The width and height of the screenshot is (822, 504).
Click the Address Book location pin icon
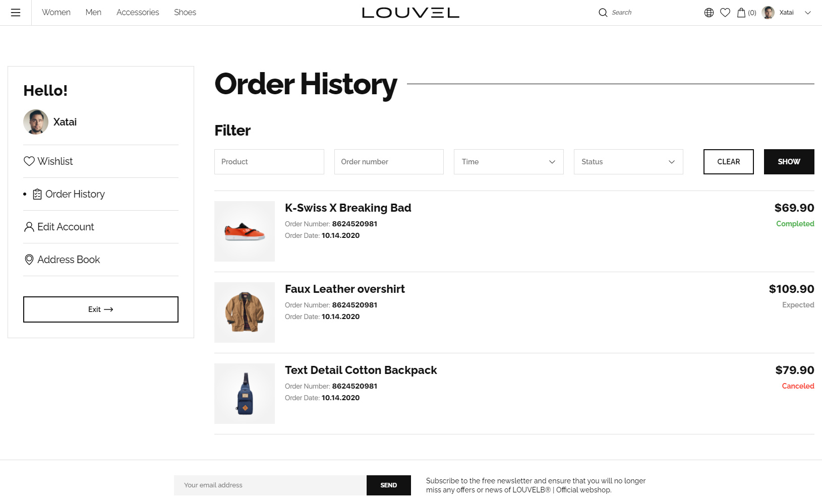[29, 260]
